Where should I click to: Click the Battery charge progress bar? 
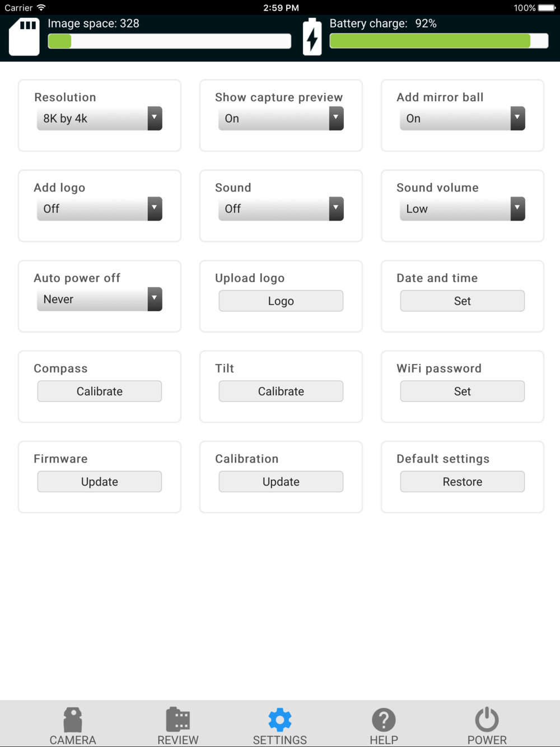pyautogui.click(x=438, y=41)
